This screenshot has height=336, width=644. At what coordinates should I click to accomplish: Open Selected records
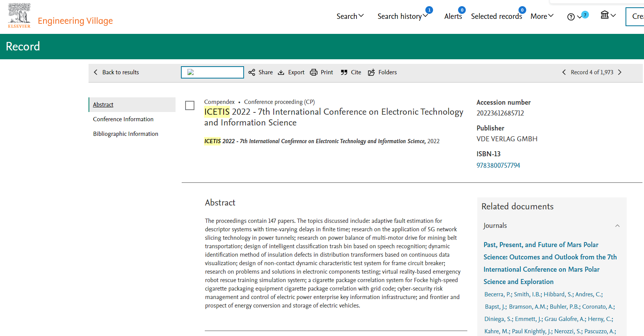[497, 16]
